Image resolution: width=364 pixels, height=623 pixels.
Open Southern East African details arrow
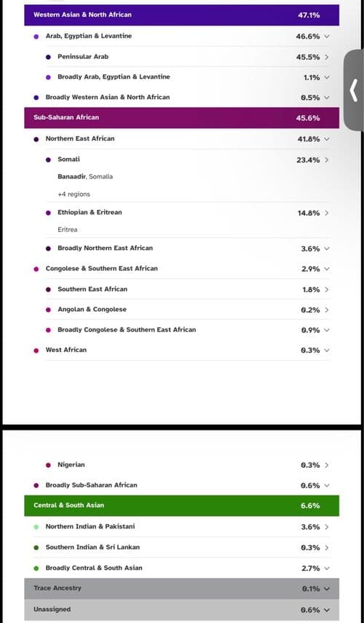(x=327, y=290)
